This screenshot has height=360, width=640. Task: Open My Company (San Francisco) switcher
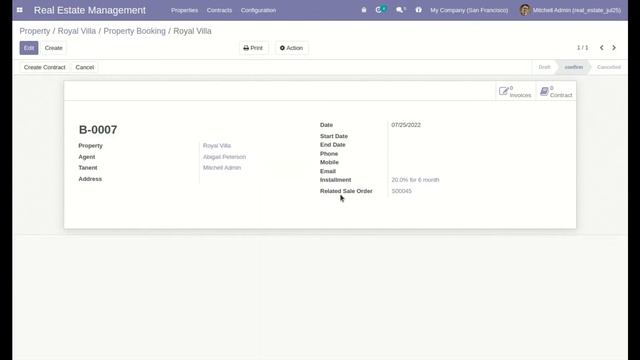point(469,10)
